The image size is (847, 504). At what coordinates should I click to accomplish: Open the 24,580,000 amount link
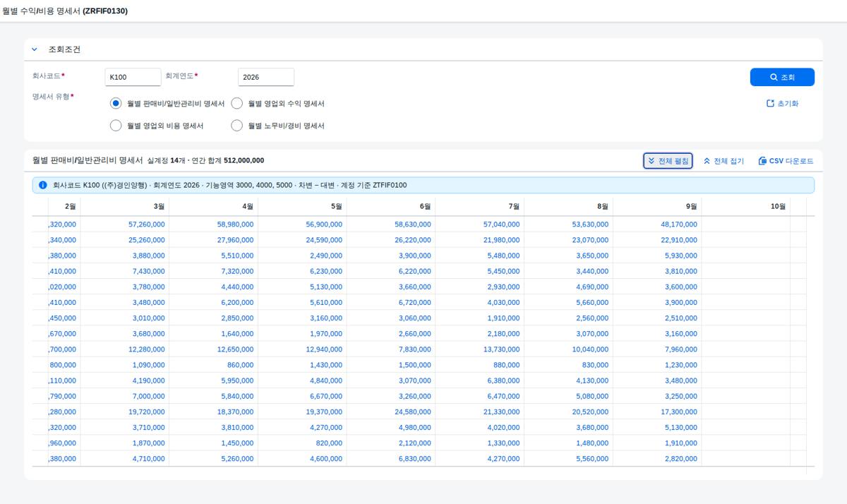413,412
